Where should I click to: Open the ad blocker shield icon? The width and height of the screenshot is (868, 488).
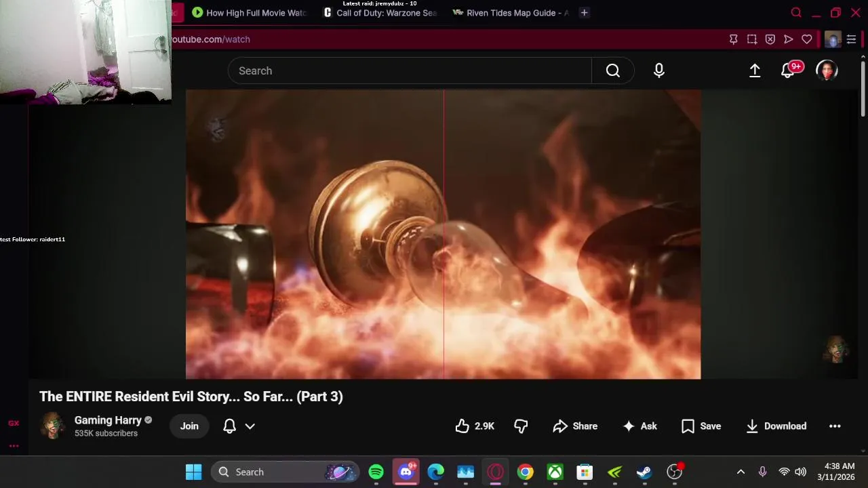tap(770, 39)
